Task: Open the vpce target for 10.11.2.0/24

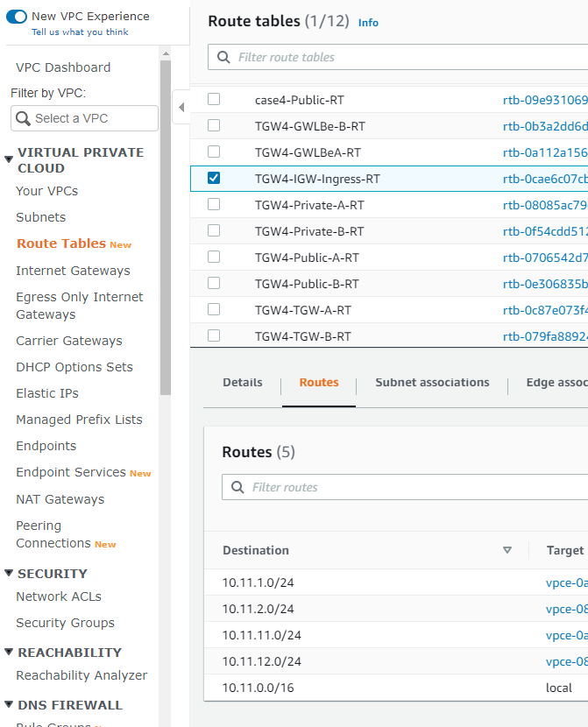Action: pyautogui.click(x=567, y=610)
